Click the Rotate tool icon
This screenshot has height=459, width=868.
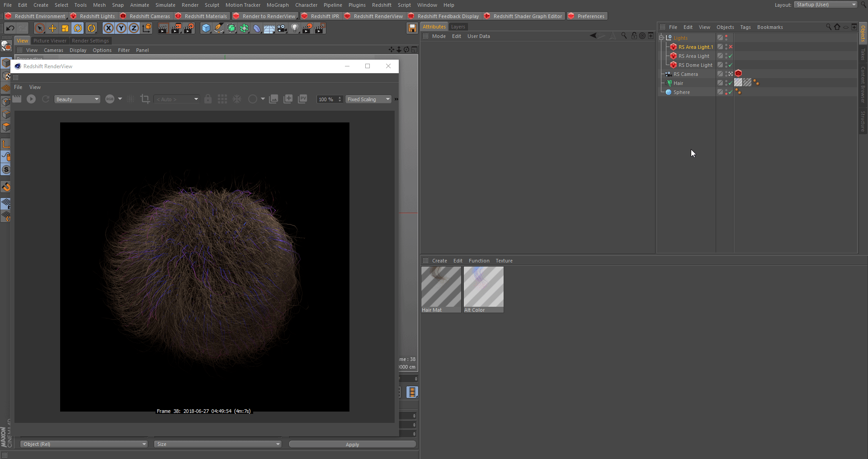pyautogui.click(x=78, y=28)
